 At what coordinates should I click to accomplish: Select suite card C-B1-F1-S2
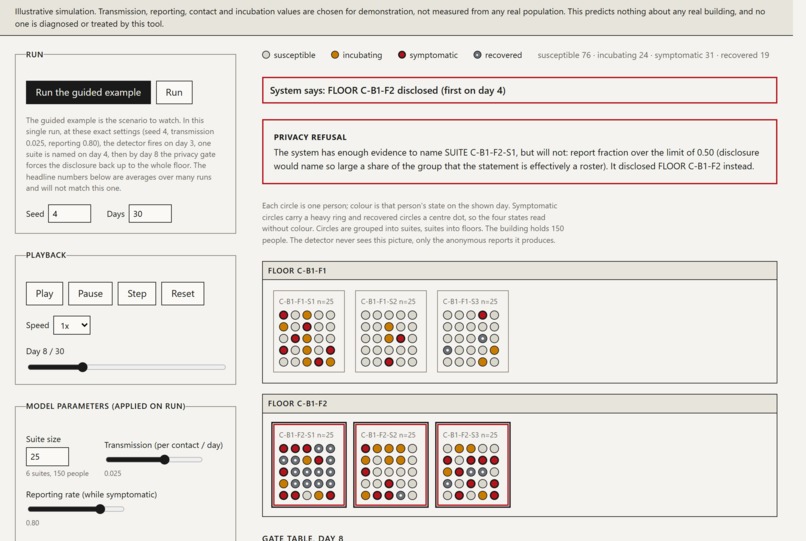[x=391, y=332]
